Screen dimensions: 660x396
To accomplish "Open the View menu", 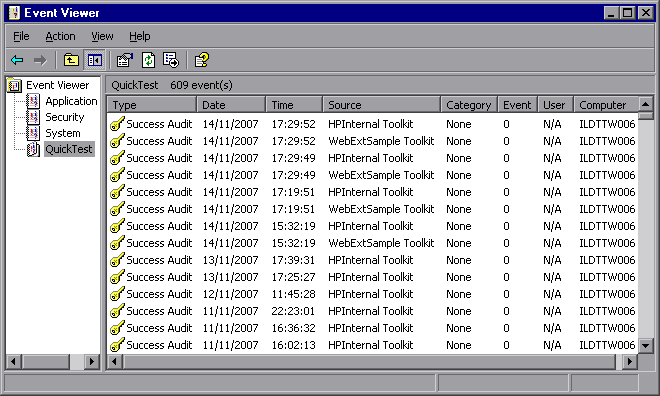I will point(102,37).
